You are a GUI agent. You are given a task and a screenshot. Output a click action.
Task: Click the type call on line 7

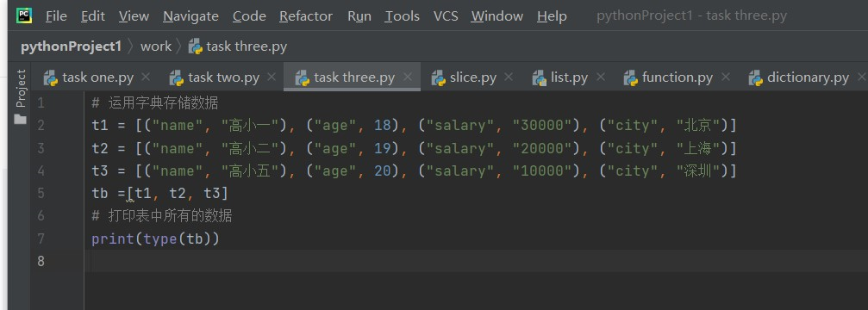click(x=160, y=239)
